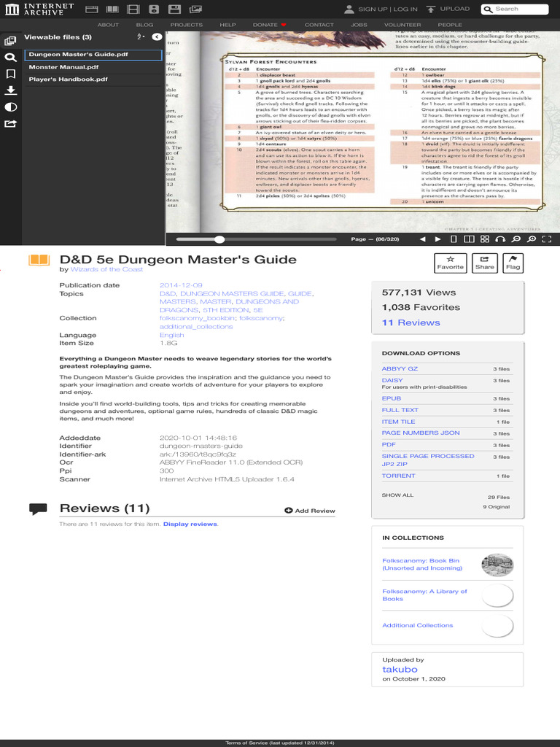Open the 2014-12-09 publication date link
Screen dimensions: 560x747
point(181,285)
